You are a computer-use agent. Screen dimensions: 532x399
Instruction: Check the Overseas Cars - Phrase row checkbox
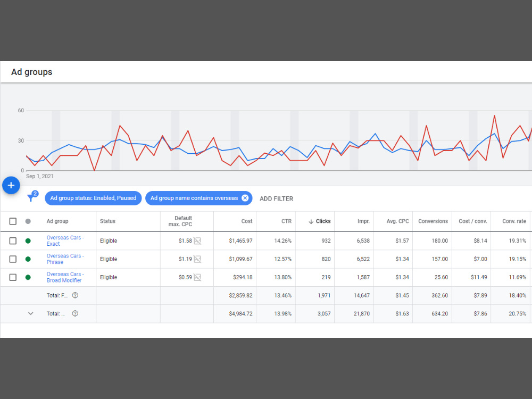pyautogui.click(x=13, y=259)
